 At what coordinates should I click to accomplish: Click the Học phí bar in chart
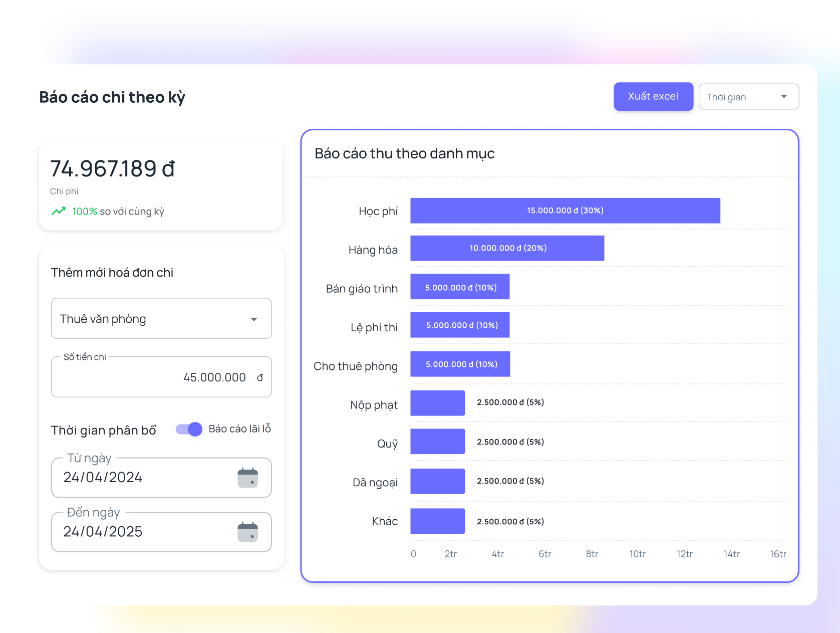565,210
